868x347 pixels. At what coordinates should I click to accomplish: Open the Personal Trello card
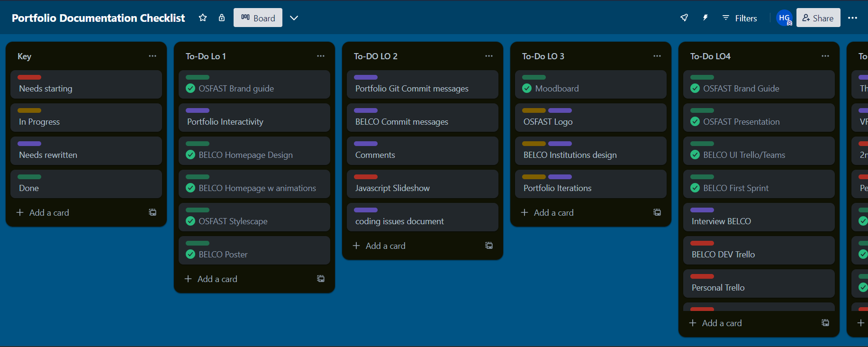point(759,283)
